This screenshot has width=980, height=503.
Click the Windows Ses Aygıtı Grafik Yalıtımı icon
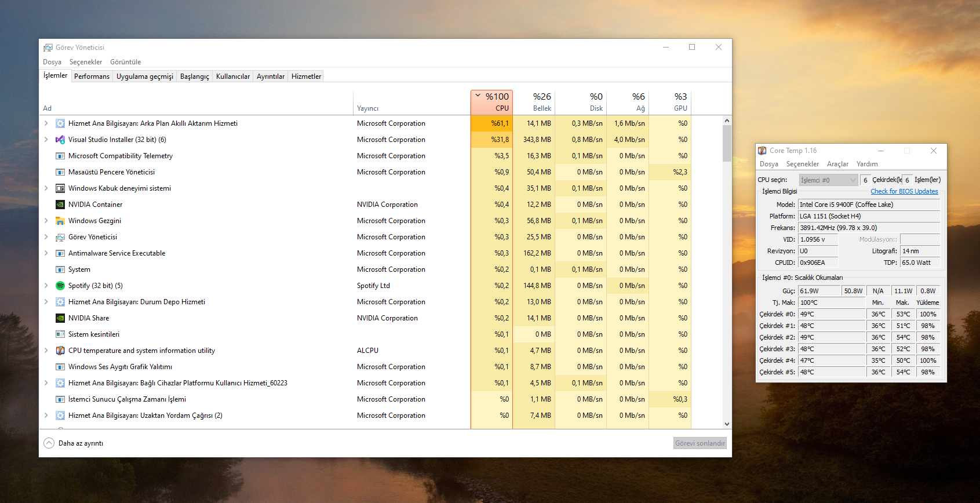coord(60,367)
